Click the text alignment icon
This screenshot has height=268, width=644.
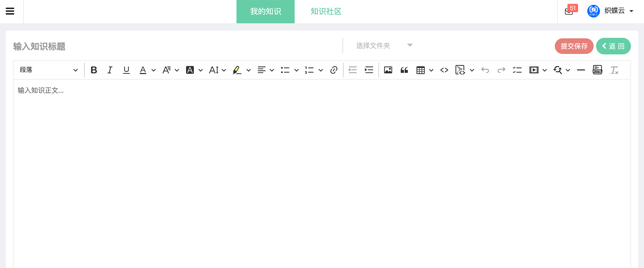click(x=262, y=70)
